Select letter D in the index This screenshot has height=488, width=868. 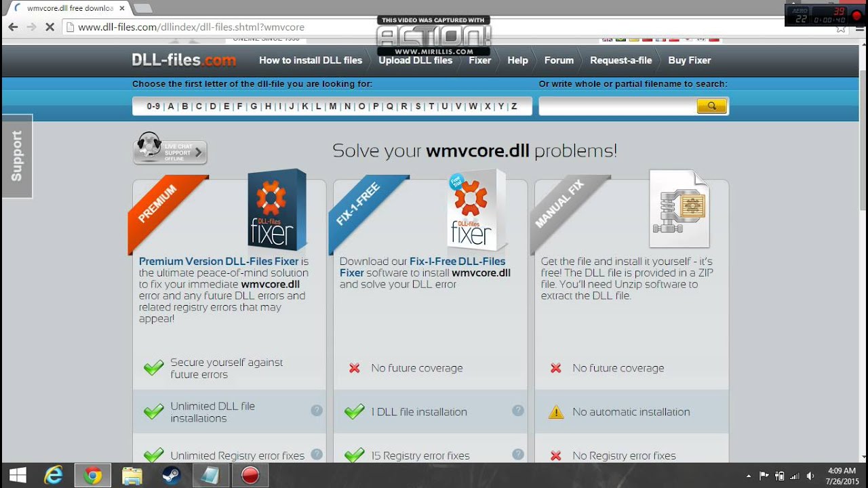pyautogui.click(x=213, y=106)
